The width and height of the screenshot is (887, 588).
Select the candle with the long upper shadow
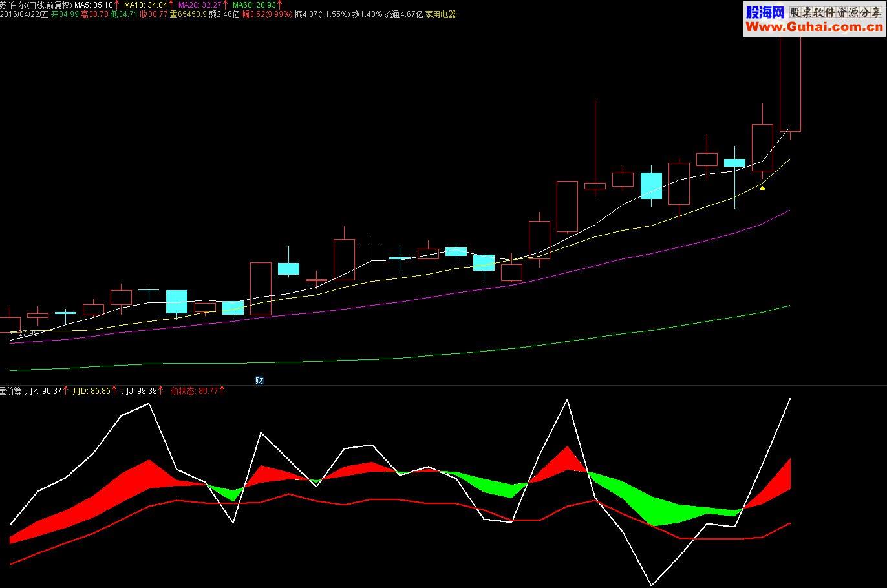(x=595, y=149)
